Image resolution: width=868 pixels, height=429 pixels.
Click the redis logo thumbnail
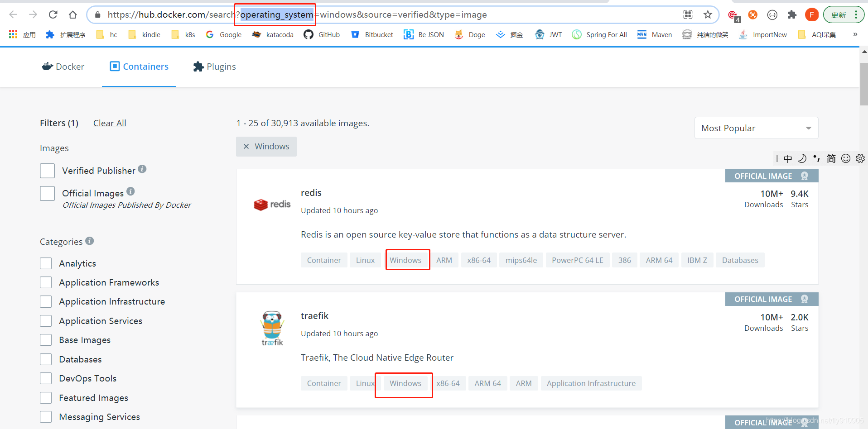(272, 205)
